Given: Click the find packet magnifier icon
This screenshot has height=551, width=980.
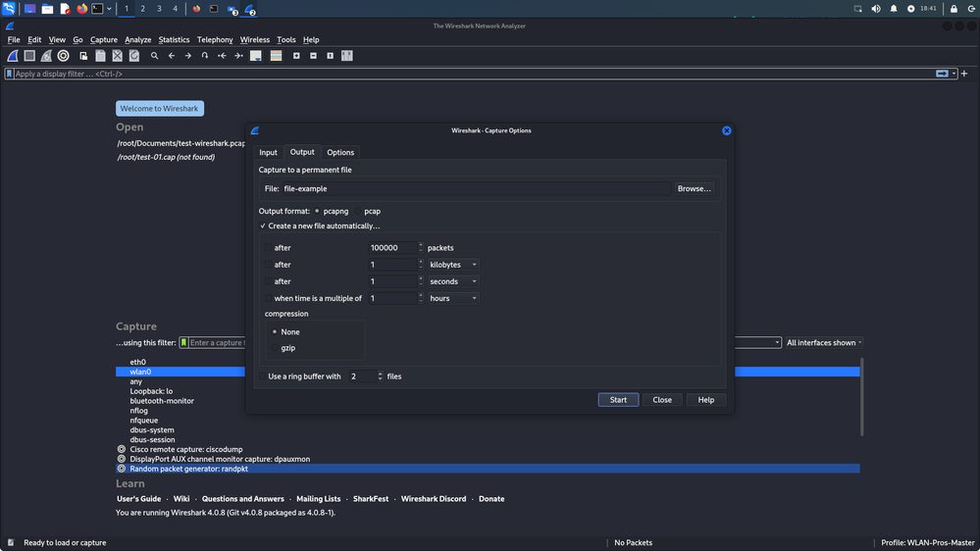Looking at the screenshot, I should [x=154, y=56].
